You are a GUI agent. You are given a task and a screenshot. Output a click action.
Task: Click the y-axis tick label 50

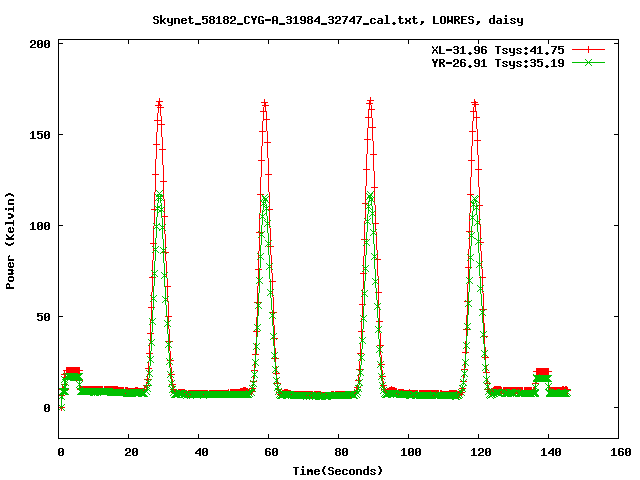pos(43,317)
